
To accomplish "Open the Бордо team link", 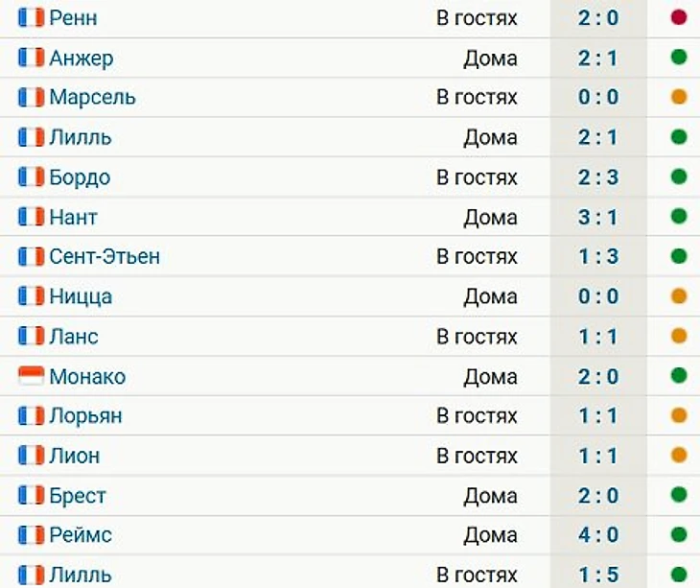I will [80, 177].
